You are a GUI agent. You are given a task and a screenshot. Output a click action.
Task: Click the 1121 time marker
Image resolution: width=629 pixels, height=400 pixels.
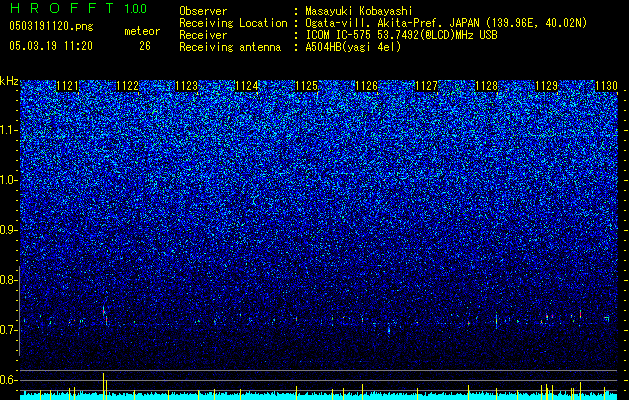pos(68,86)
